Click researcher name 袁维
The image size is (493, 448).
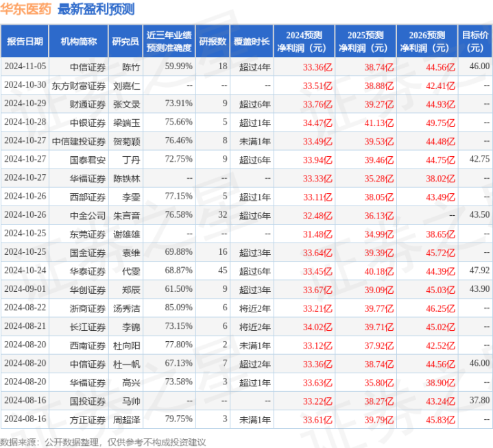click(131, 252)
